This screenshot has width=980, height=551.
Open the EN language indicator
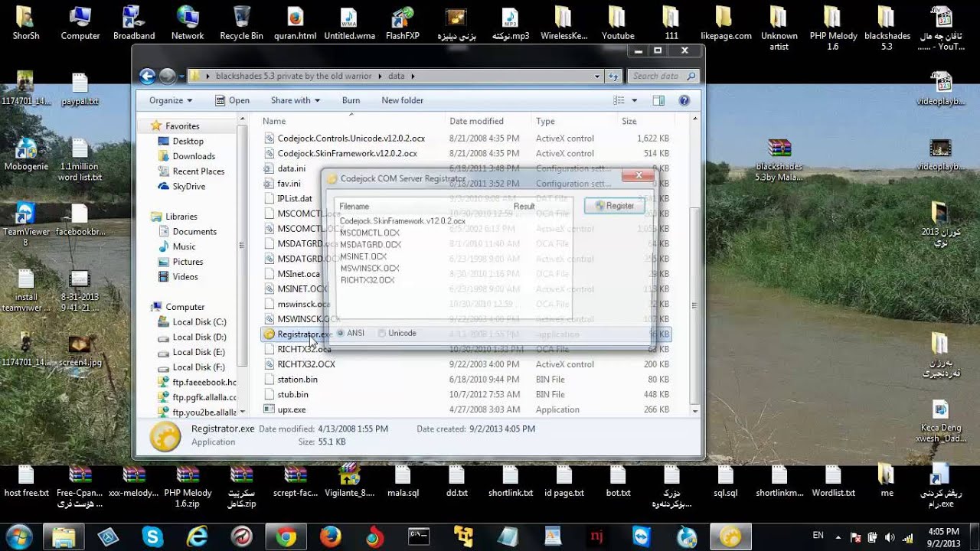click(818, 536)
